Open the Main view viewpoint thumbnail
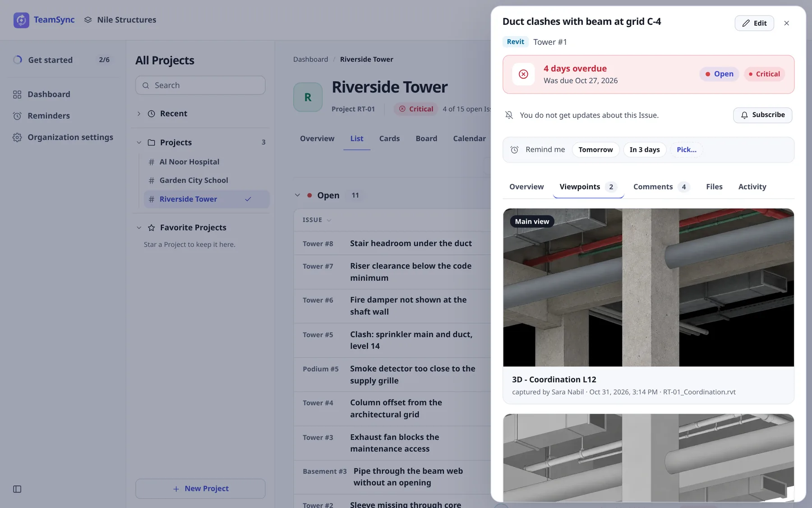Image resolution: width=812 pixels, height=508 pixels. pos(648,288)
